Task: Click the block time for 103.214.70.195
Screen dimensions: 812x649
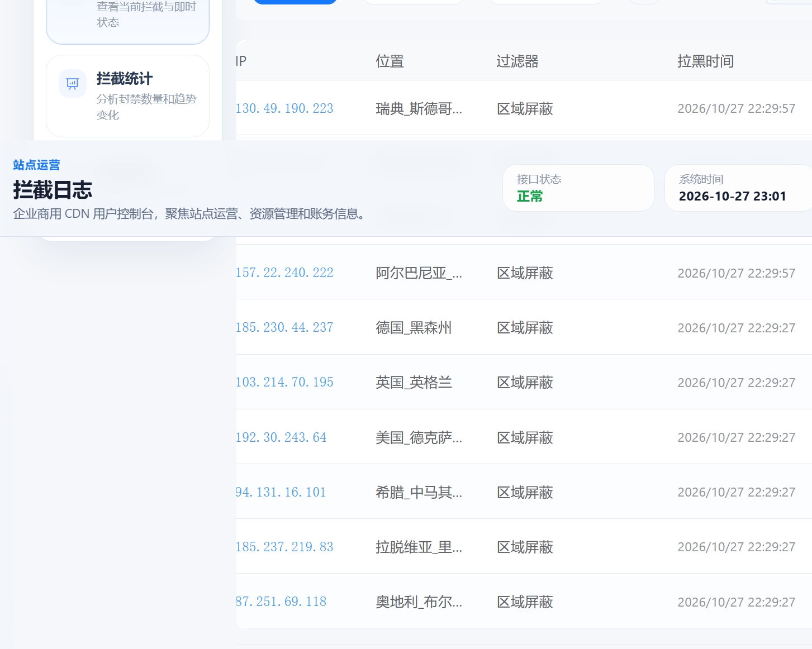Action: pyautogui.click(x=737, y=383)
